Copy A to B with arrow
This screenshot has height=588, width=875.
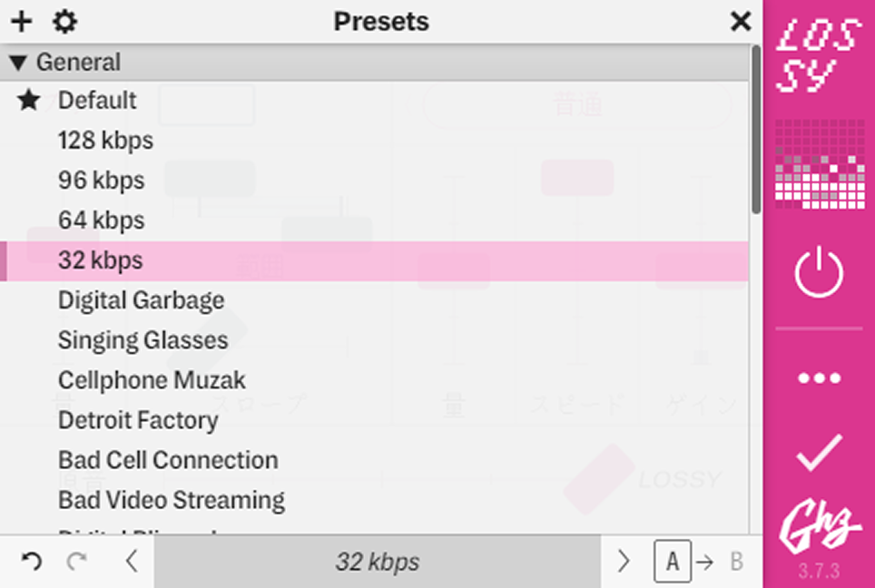pyautogui.click(x=705, y=562)
